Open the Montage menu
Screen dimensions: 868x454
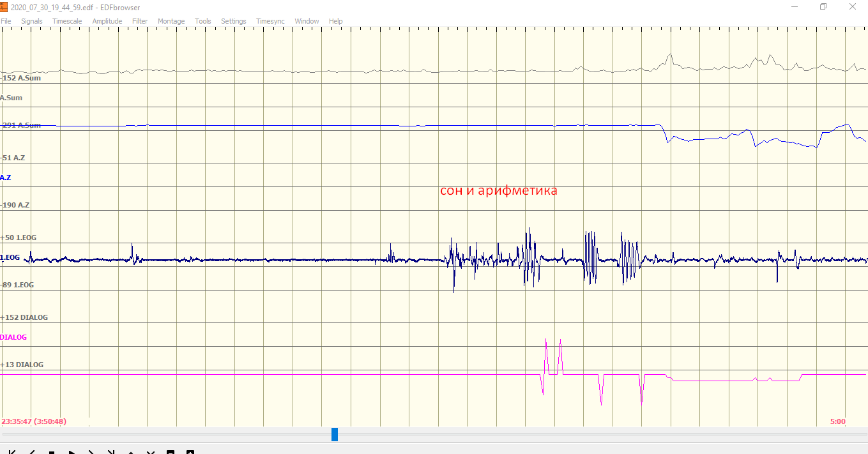(x=171, y=21)
